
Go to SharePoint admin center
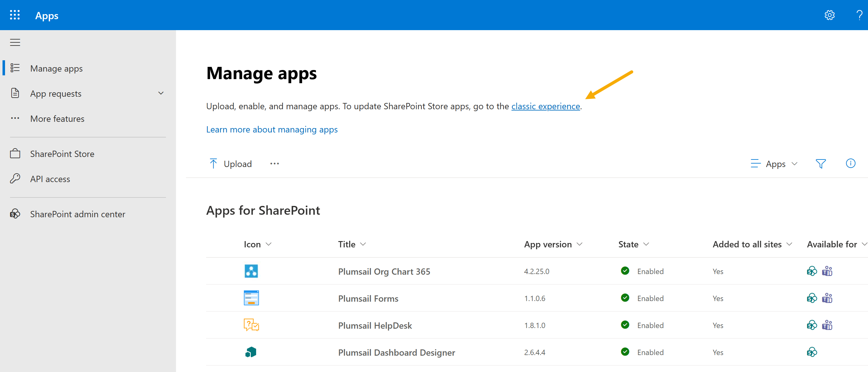(x=78, y=214)
